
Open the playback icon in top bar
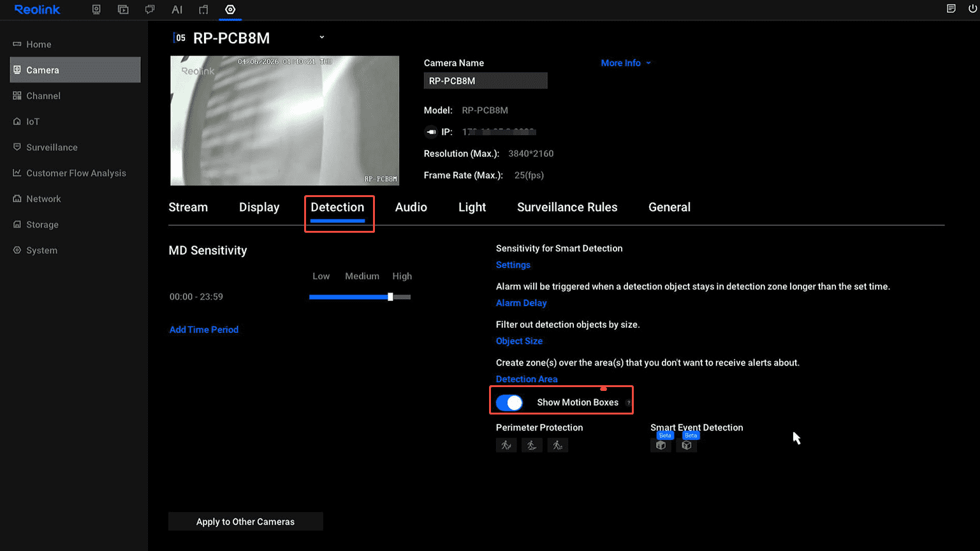(x=123, y=10)
